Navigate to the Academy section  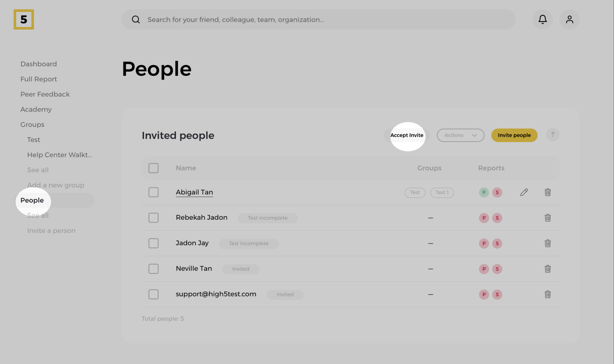click(x=36, y=109)
